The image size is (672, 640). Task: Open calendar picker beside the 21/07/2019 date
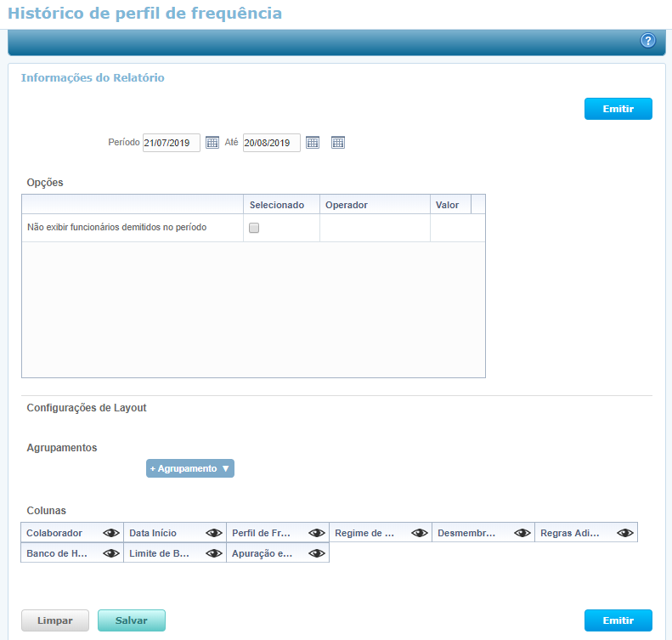(x=212, y=143)
